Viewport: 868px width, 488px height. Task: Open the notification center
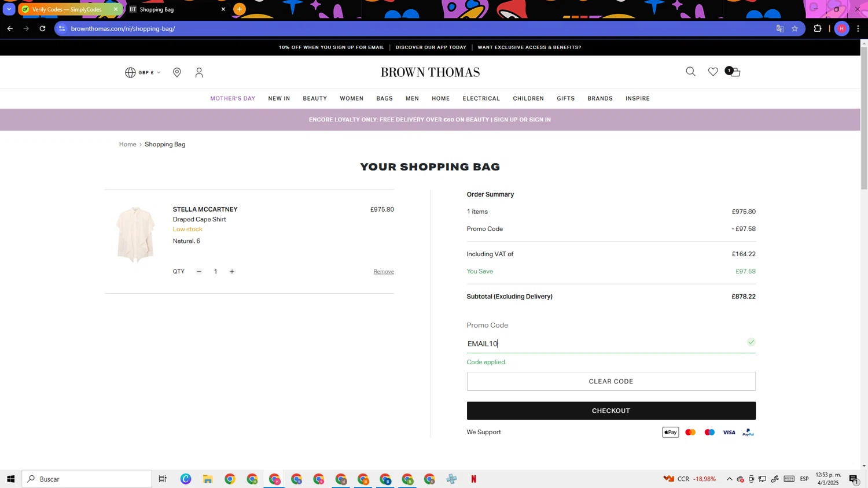point(854,479)
